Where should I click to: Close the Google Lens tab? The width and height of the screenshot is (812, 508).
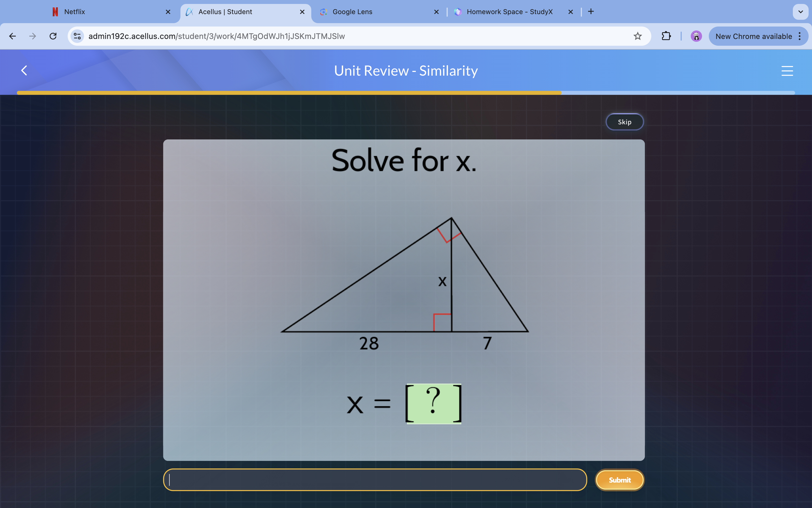point(436,12)
